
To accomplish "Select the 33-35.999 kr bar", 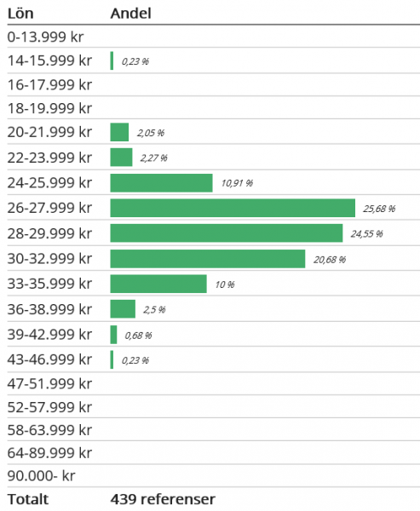I will [x=158, y=284].
